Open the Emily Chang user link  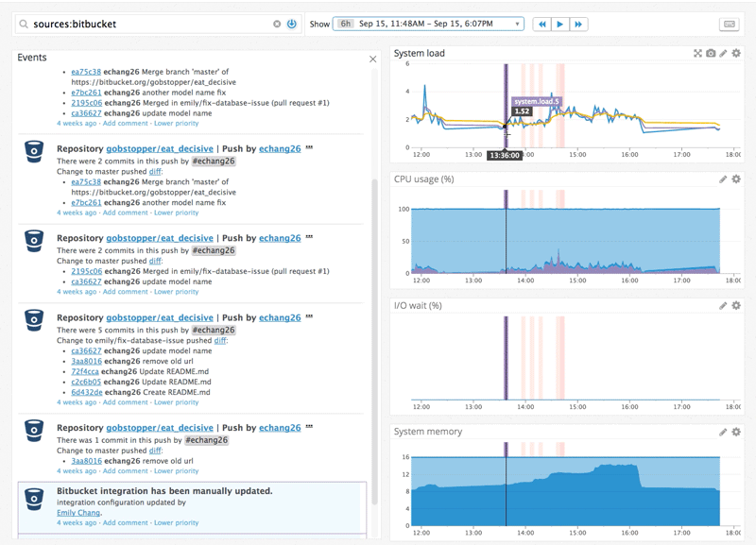point(79,513)
